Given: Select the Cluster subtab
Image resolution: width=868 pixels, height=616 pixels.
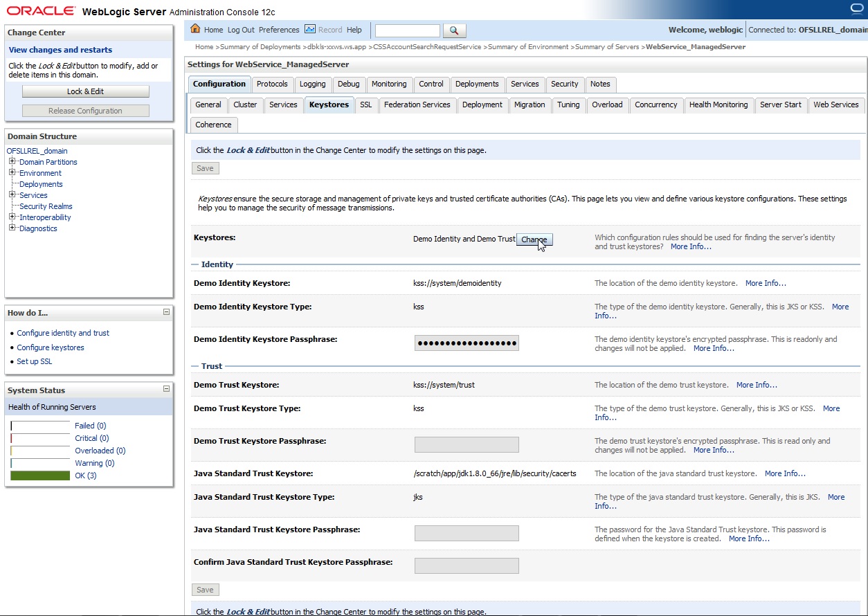Looking at the screenshot, I should [x=245, y=105].
